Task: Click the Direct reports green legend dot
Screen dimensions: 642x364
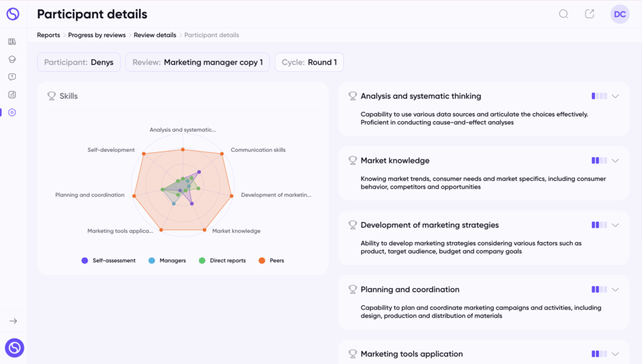Action: point(202,261)
